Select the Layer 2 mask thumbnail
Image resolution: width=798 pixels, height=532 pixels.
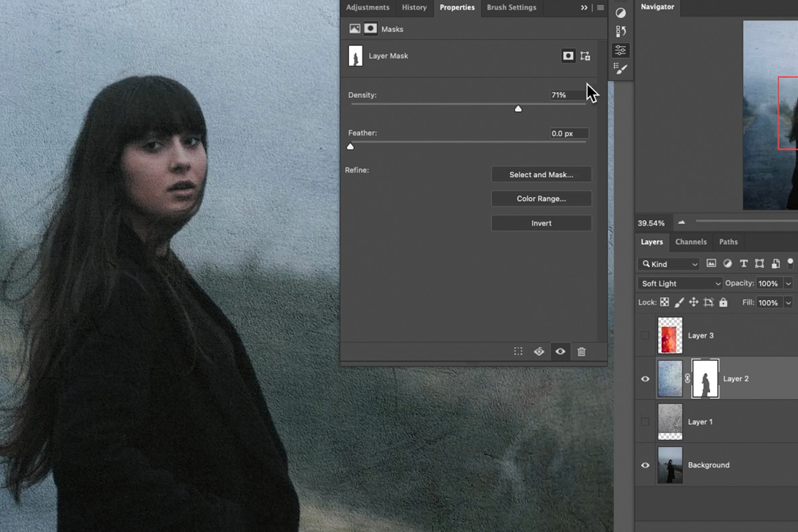(x=706, y=378)
